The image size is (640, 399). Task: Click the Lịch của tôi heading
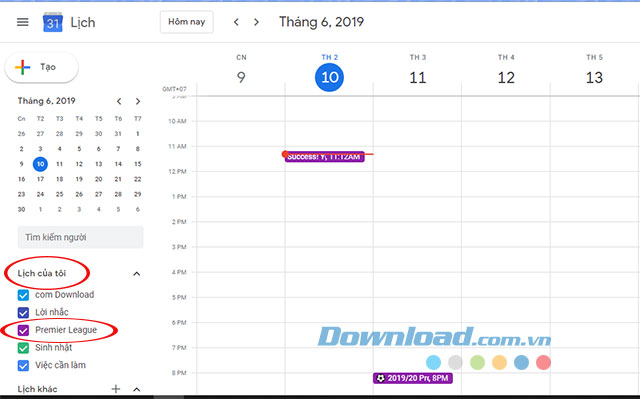(42, 273)
